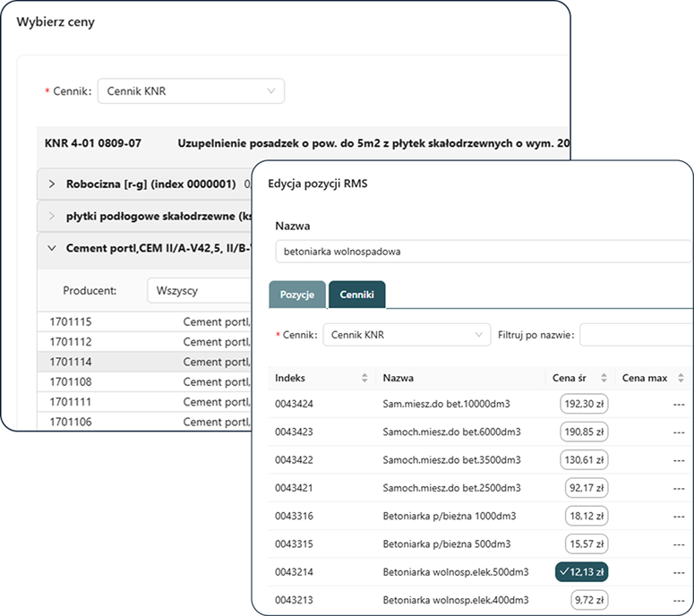Open Cennik dropdown in Edycja pozycji RMS
The image size is (694, 616).
406,335
